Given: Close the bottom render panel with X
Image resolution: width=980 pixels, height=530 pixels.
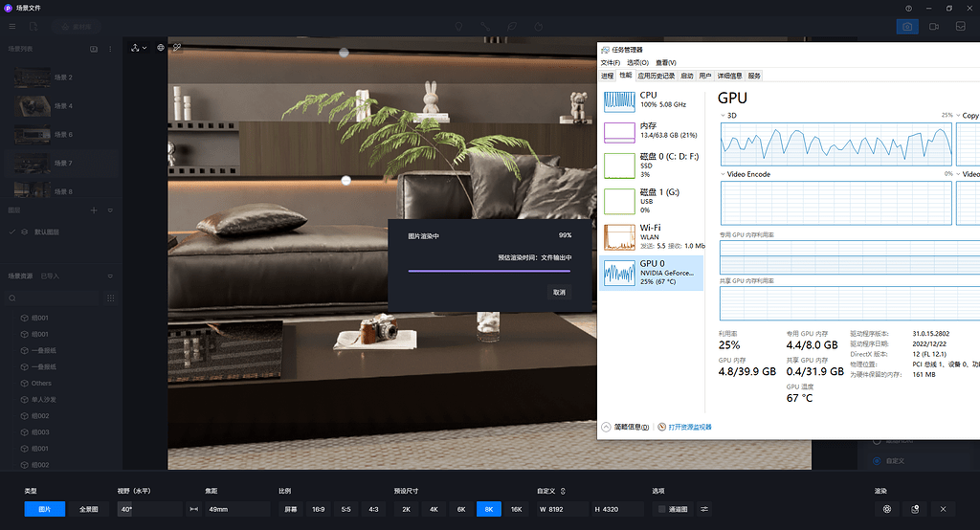Looking at the screenshot, I should pyautogui.click(x=943, y=509).
